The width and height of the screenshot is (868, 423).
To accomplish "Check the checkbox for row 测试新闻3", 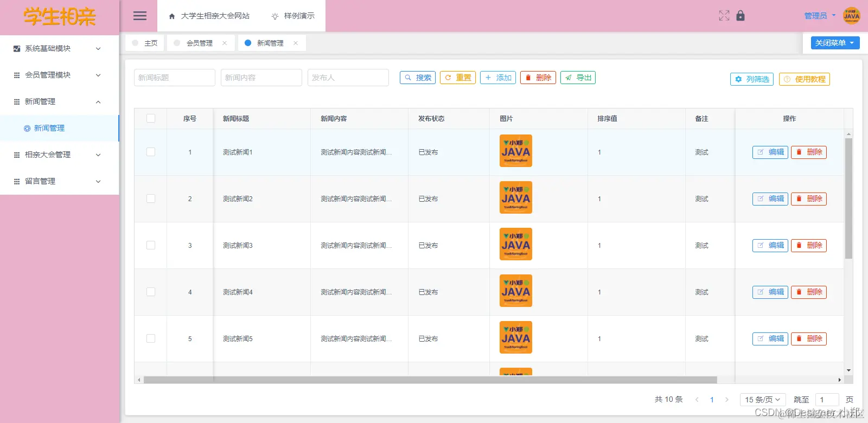I will [151, 245].
